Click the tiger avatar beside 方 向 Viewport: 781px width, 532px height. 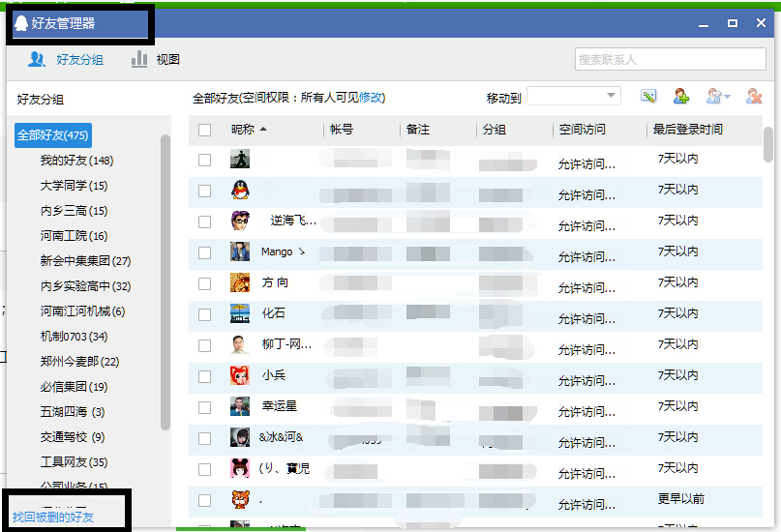tap(240, 283)
